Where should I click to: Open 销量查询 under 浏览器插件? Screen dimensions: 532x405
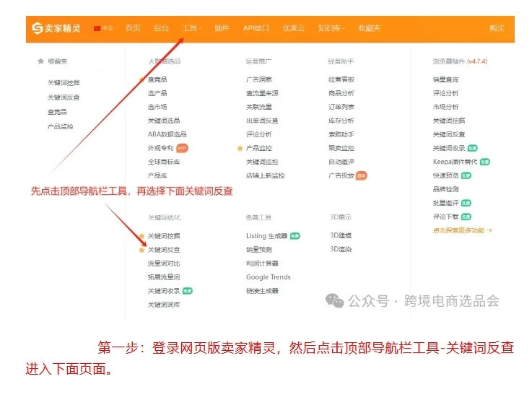click(445, 79)
